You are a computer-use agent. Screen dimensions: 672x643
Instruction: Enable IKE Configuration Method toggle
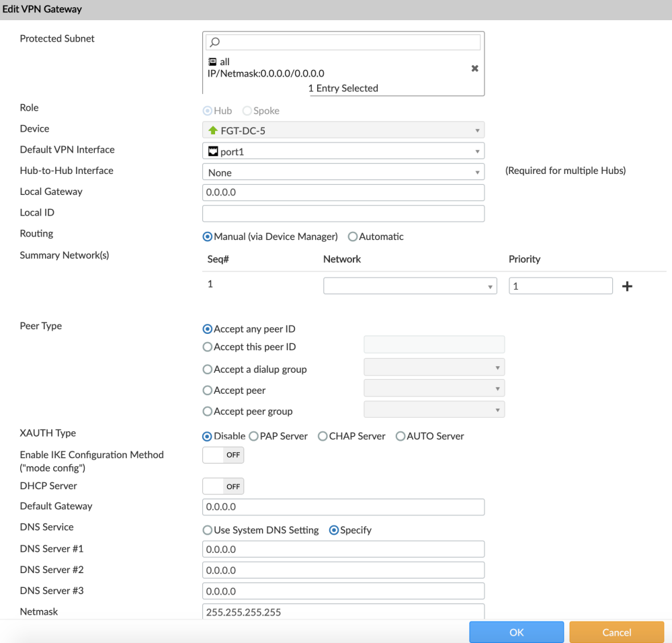(222, 455)
